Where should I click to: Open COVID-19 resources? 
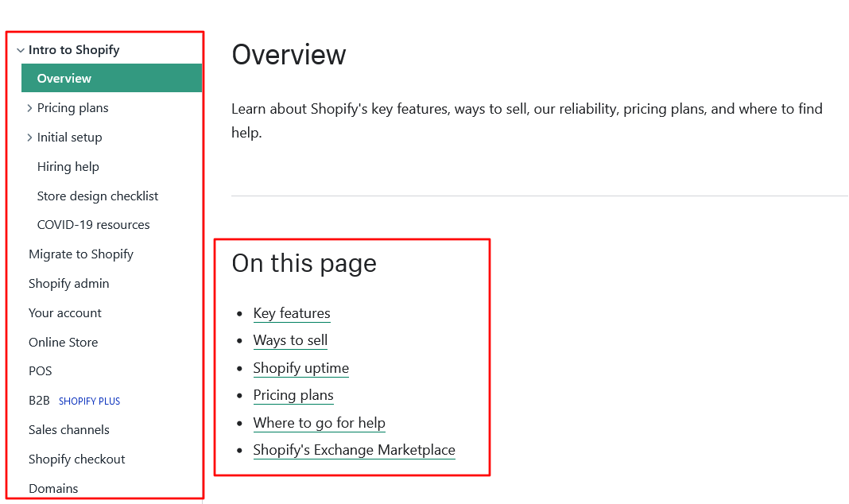coord(93,224)
